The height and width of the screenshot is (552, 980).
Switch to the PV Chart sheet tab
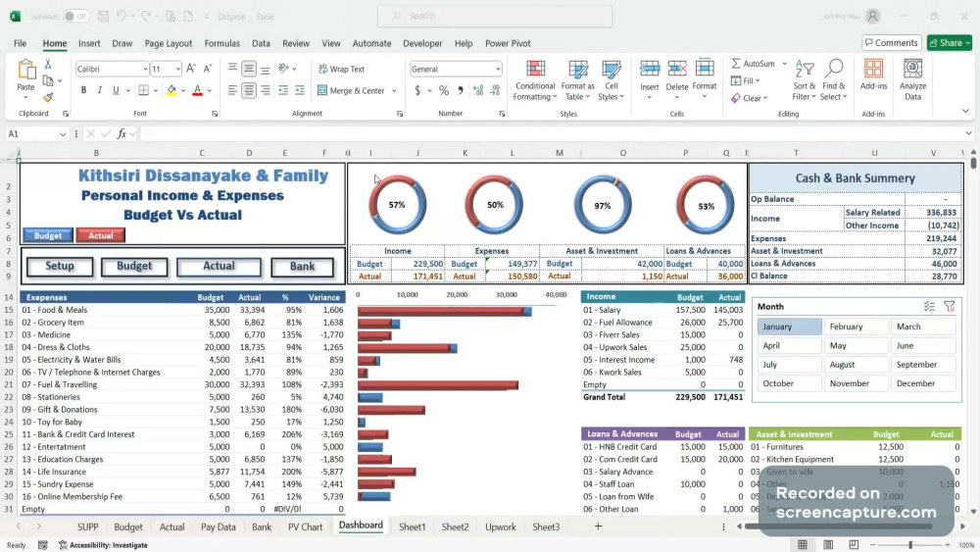pos(305,527)
